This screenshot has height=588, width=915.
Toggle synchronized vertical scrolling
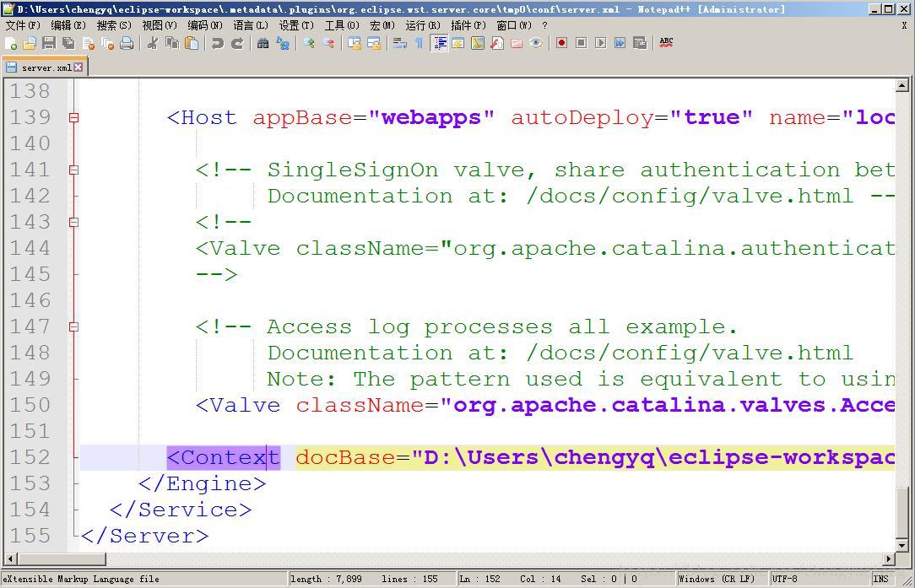[355, 43]
